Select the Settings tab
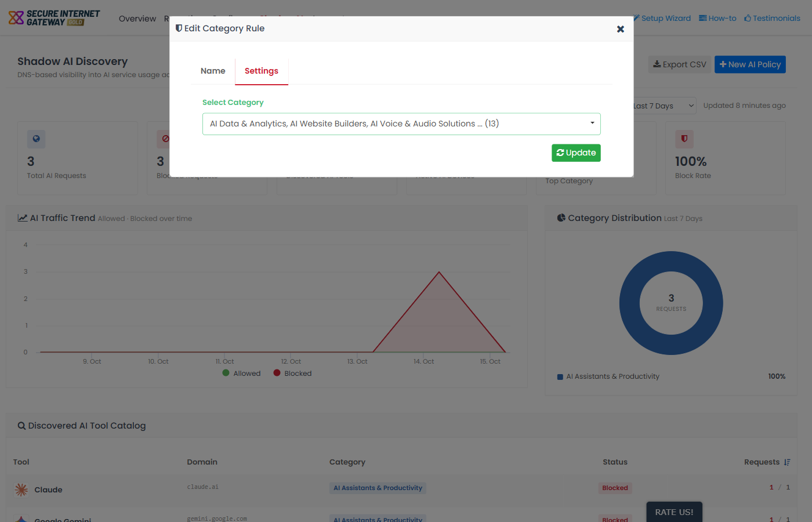The width and height of the screenshot is (812, 522). (262, 71)
